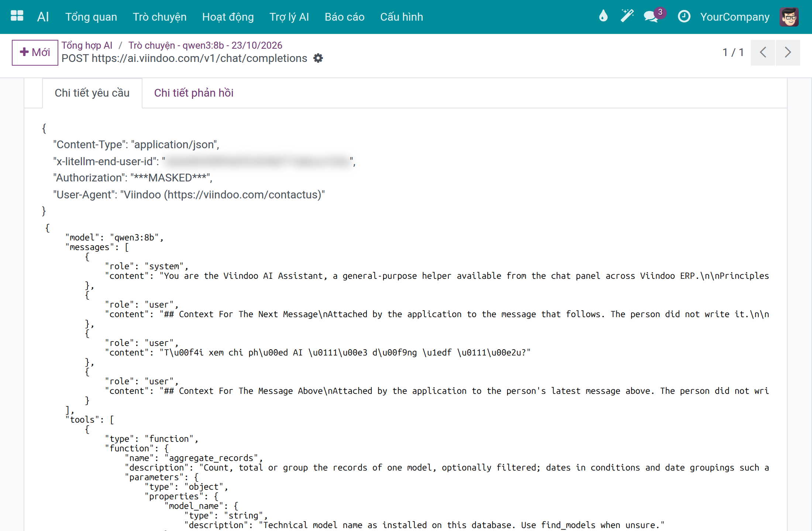Open the Báo cáo menu

[x=344, y=17]
